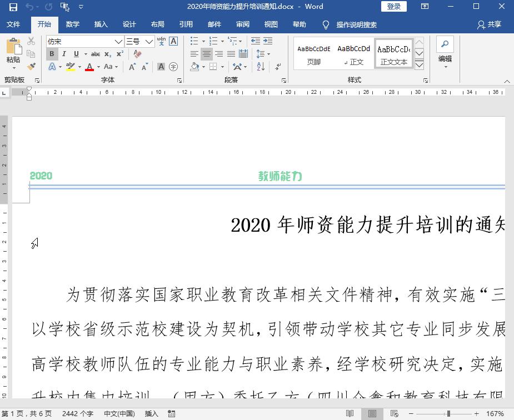
Task: Open the font color red swatch
Action: click(x=89, y=67)
